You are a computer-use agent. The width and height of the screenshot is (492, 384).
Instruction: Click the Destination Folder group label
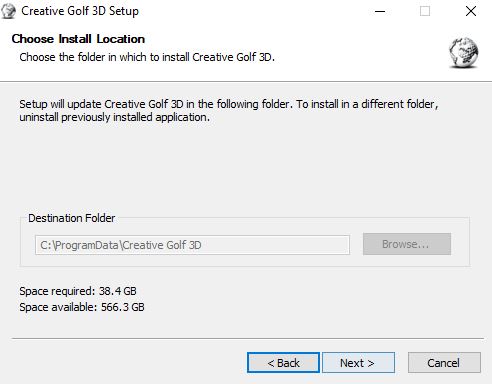72,218
